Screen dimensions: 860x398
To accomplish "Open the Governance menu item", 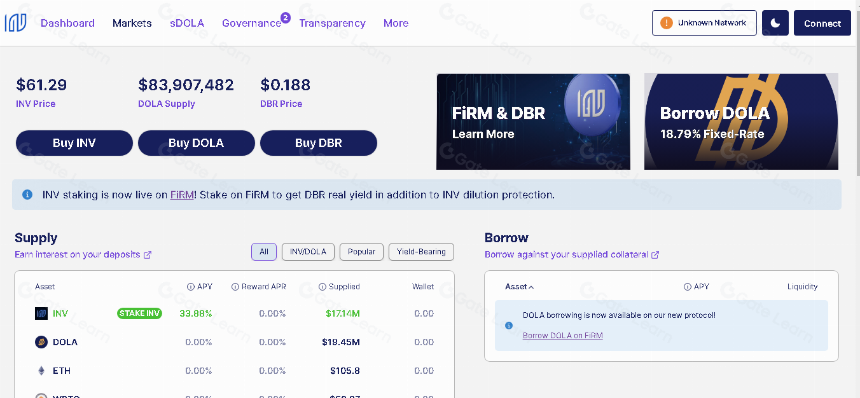I will (251, 23).
